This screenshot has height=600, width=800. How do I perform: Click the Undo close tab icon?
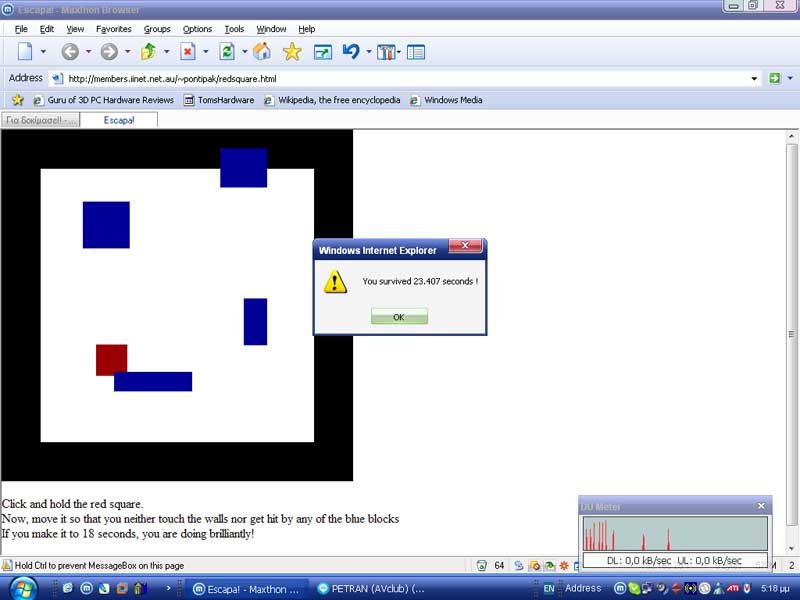(x=350, y=52)
